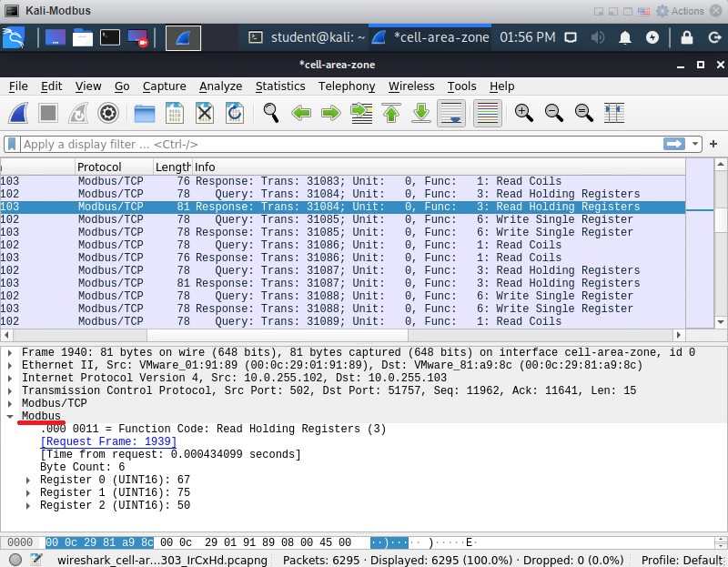Expand the Ethernet II tree node

pos(10,366)
